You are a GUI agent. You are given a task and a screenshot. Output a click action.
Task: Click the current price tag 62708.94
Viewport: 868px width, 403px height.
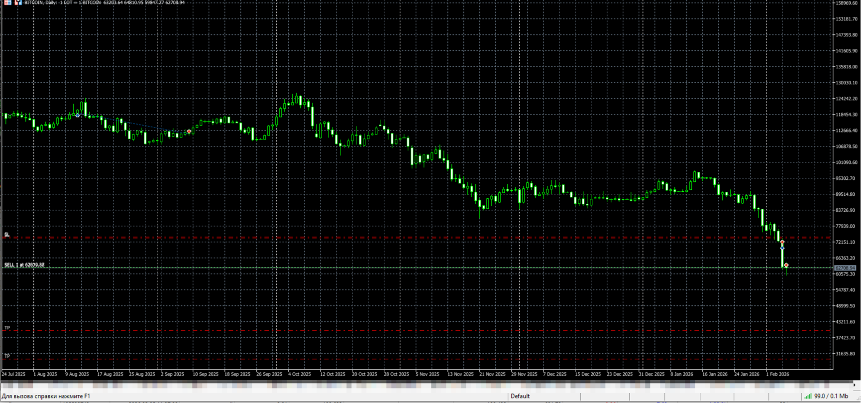(x=845, y=268)
